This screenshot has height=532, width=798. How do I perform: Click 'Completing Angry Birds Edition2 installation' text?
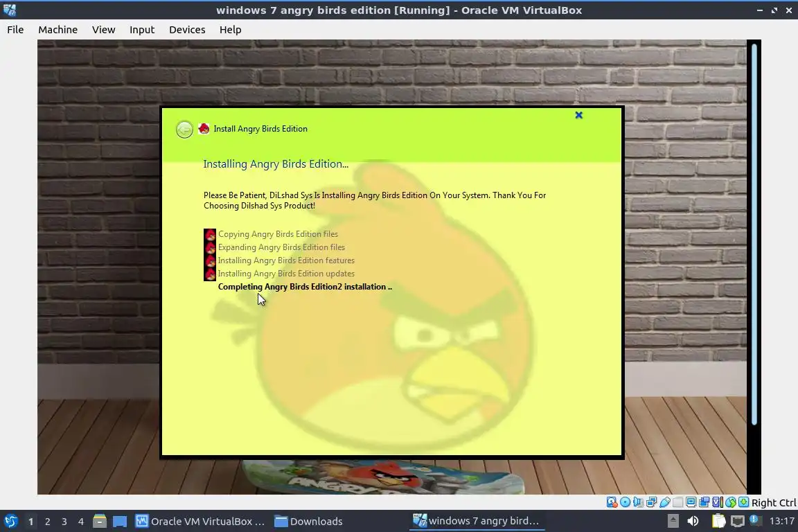[305, 287]
